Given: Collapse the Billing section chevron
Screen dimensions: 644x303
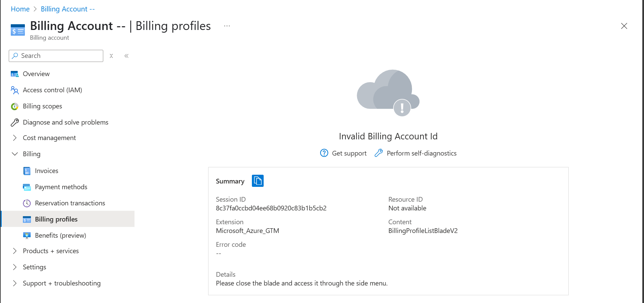Looking at the screenshot, I should (x=15, y=154).
